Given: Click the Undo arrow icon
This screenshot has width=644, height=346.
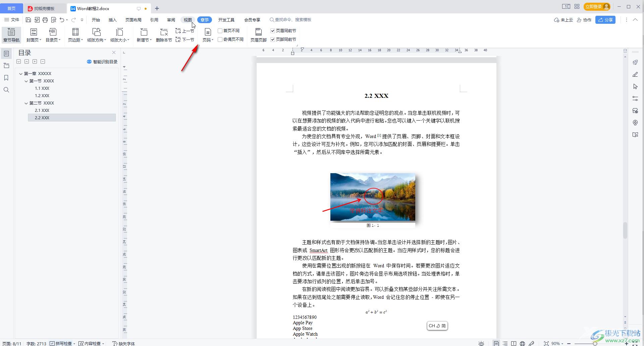Looking at the screenshot, I should [x=62, y=20].
